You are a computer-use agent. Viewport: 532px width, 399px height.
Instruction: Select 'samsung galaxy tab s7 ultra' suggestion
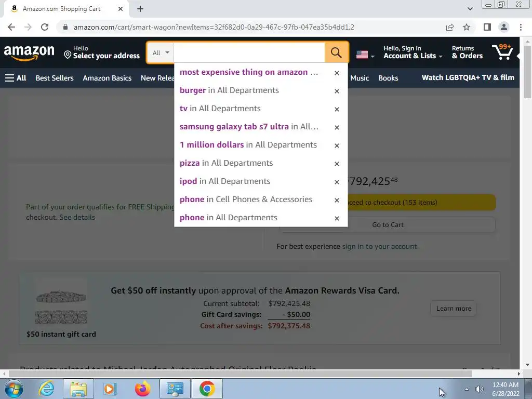pyautogui.click(x=249, y=127)
